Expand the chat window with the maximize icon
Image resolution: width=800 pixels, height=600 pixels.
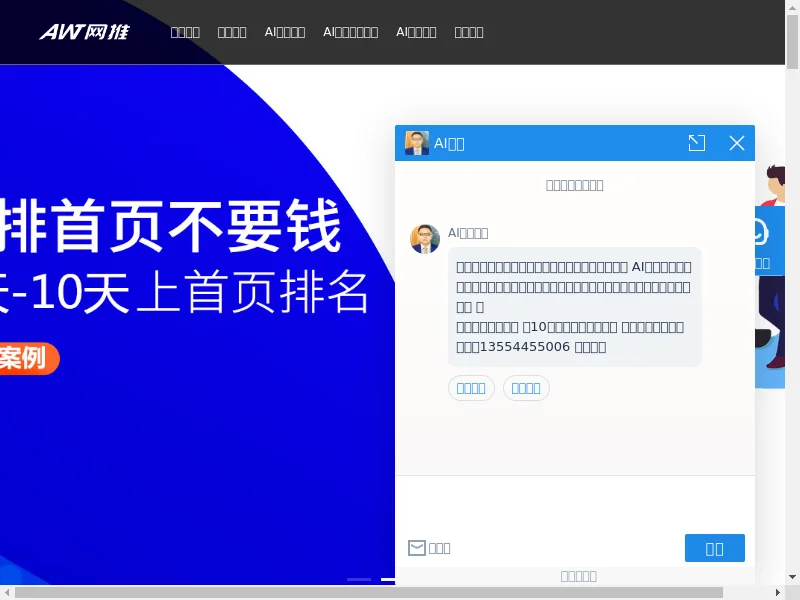[697, 143]
